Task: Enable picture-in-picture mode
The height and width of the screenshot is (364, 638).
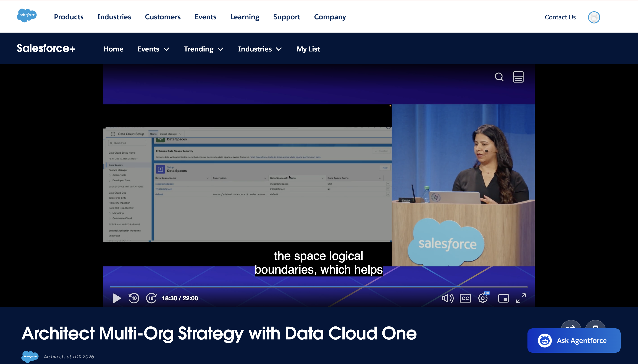Action: 503,298
